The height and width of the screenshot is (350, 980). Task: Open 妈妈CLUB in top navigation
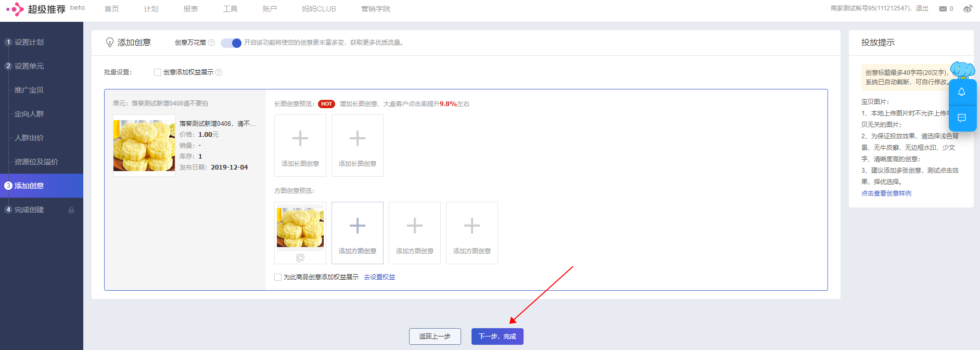[319, 9]
